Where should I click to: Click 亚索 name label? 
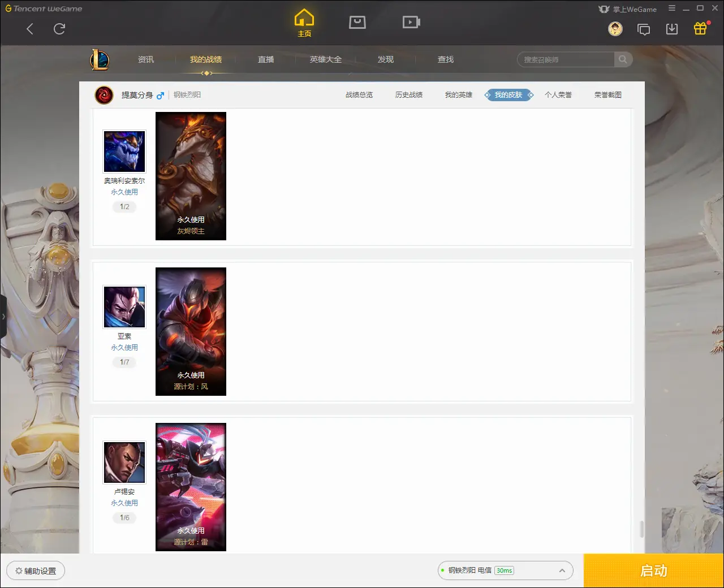click(x=124, y=336)
